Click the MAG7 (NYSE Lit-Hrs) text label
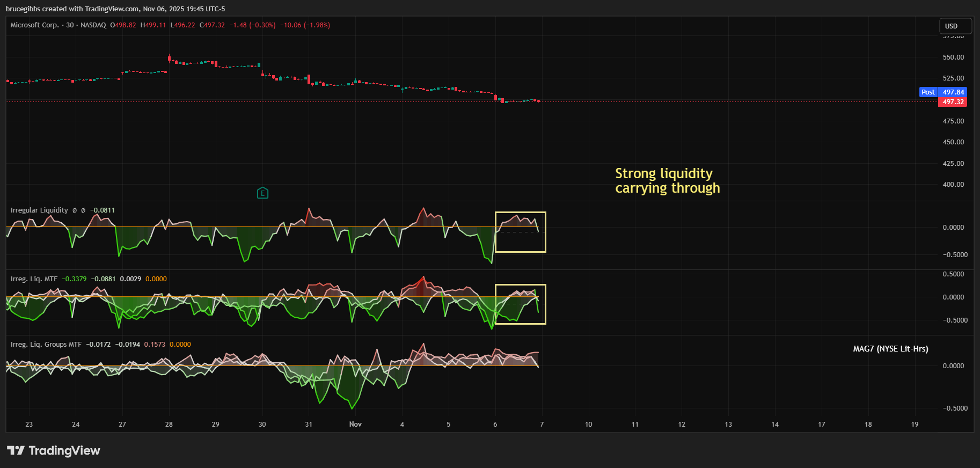 890,349
